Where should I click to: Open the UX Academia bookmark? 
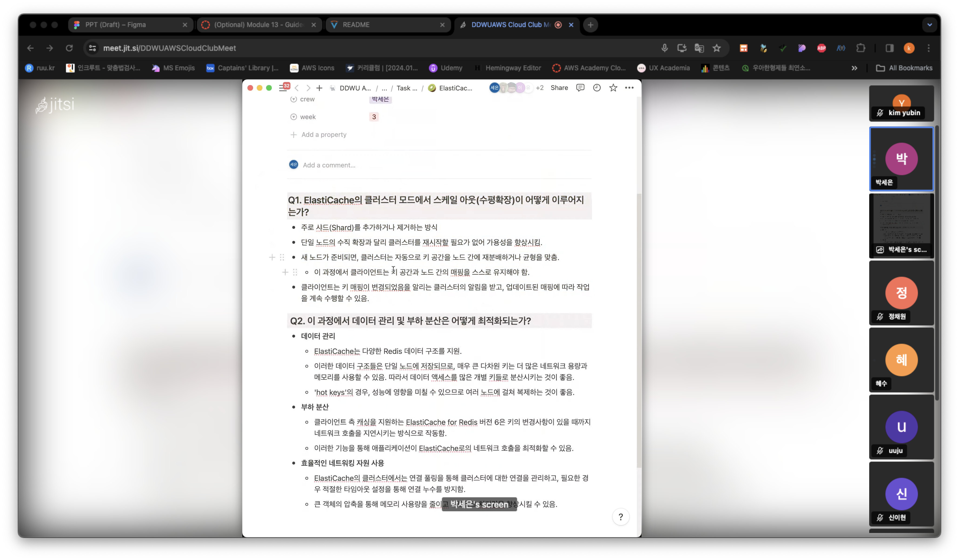pos(663,68)
